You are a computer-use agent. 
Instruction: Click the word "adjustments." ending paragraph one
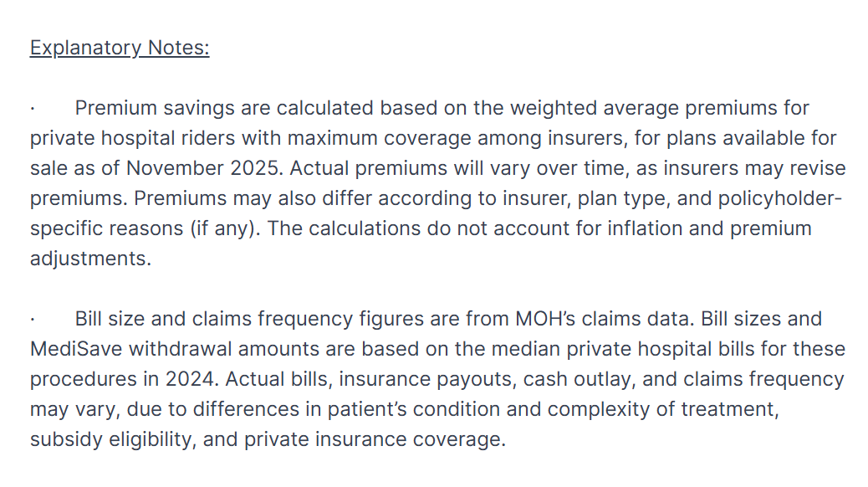point(90,259)
